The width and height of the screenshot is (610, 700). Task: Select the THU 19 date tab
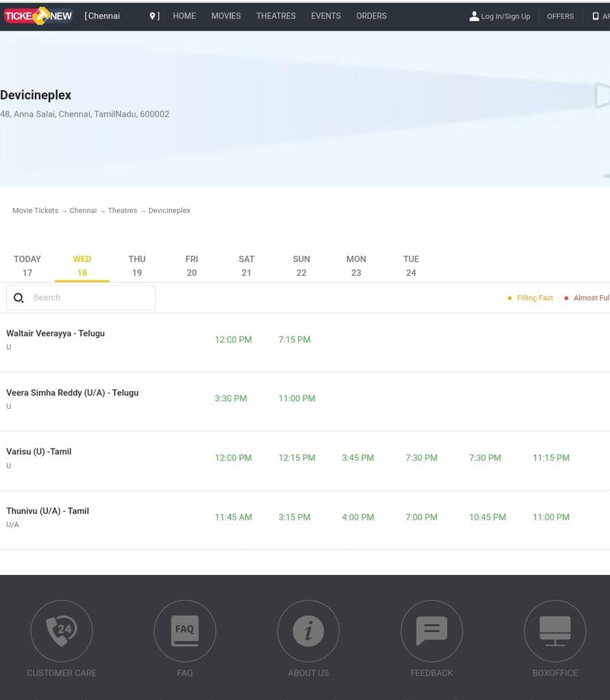coord(137,266)
